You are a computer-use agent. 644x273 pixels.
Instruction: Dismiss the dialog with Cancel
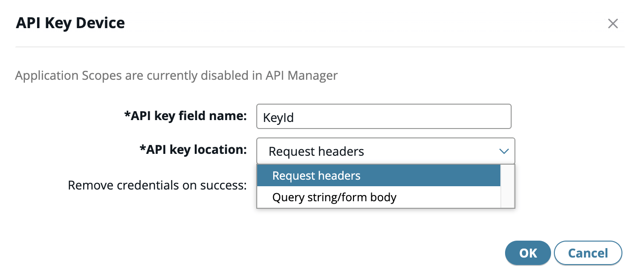(x=588, y=253)
